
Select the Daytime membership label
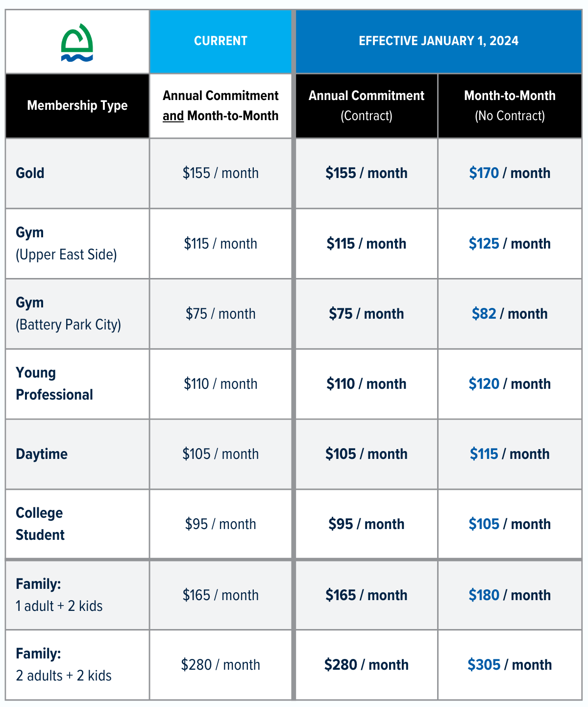pos(42,454)
